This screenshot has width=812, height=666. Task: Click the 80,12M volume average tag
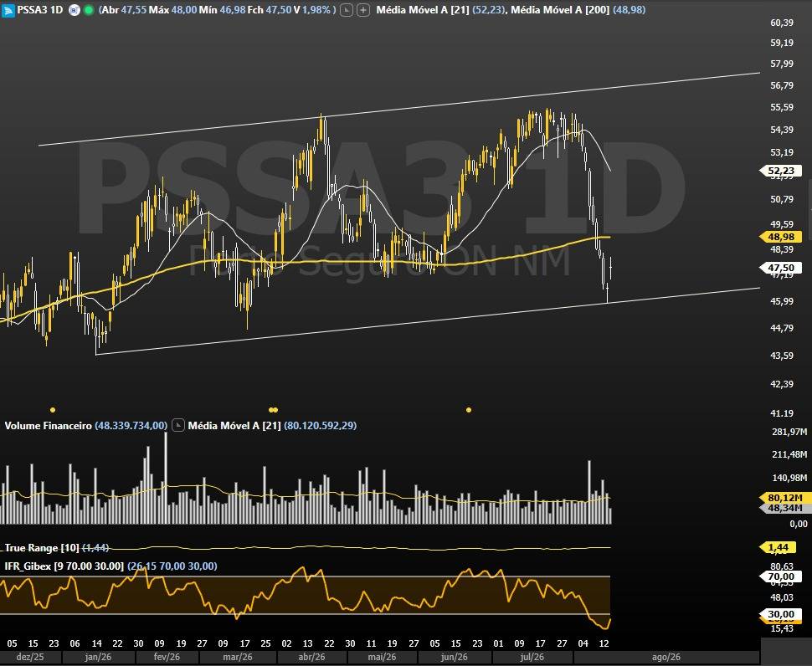pyautogui.click(x=784, y=498)
